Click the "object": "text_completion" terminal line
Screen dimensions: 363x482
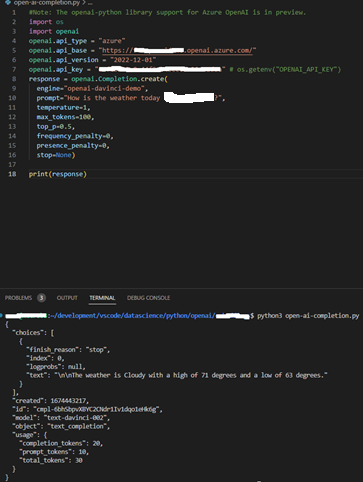tap(61, 426)
